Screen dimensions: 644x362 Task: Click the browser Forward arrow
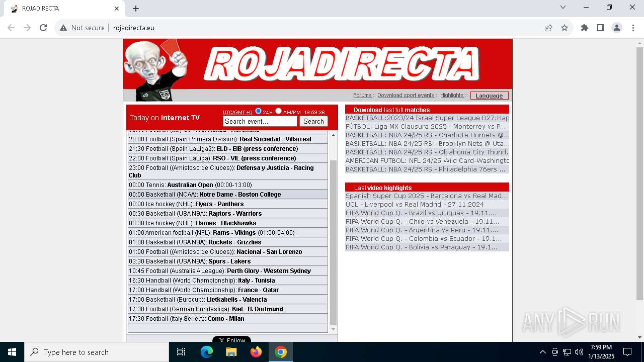pos(27,28)
